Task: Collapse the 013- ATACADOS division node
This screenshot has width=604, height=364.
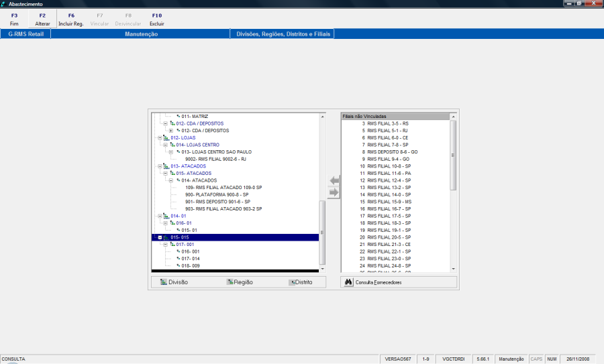Action: [x=160, y=166]
